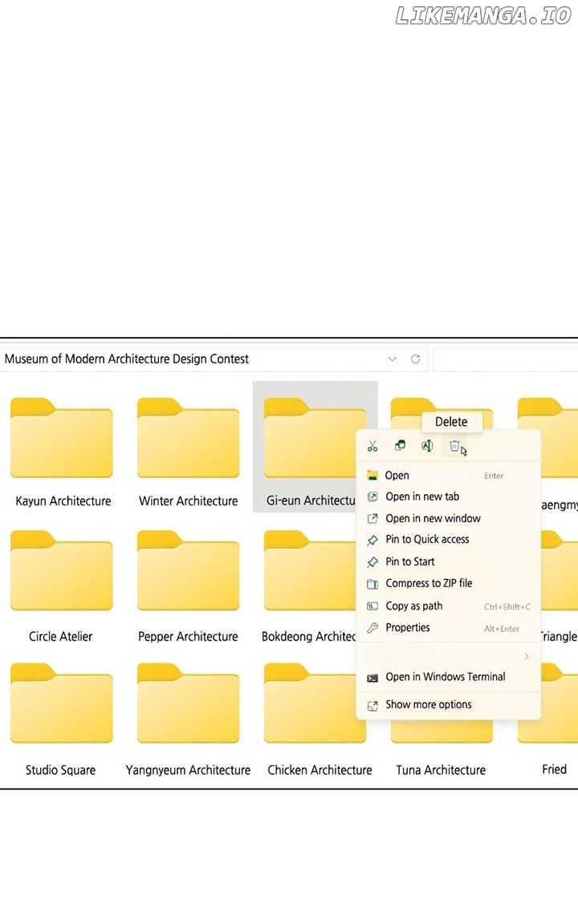Click the Delete trash can icon
The height and width of the screenshot is (924, 578).
click(x=454, y=446)
